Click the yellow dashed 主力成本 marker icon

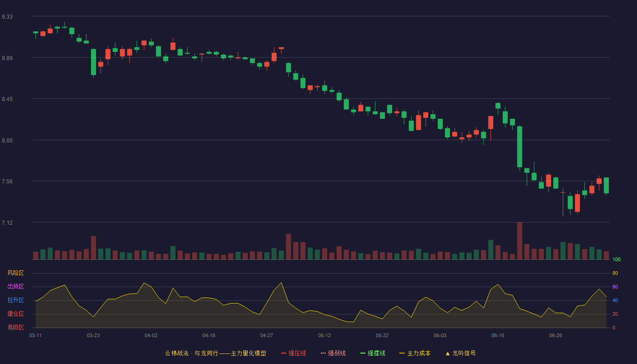(402, 353)
